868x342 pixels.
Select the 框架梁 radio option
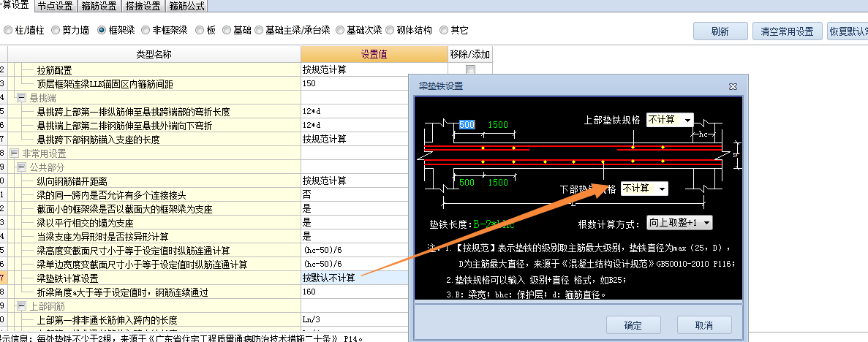click(x=102, y=31)
